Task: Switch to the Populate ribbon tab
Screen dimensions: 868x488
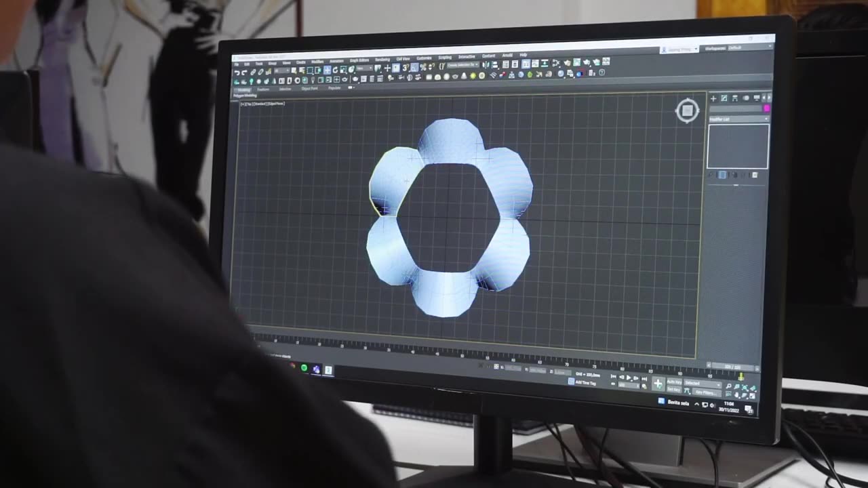Action: (x=334, y=88)
